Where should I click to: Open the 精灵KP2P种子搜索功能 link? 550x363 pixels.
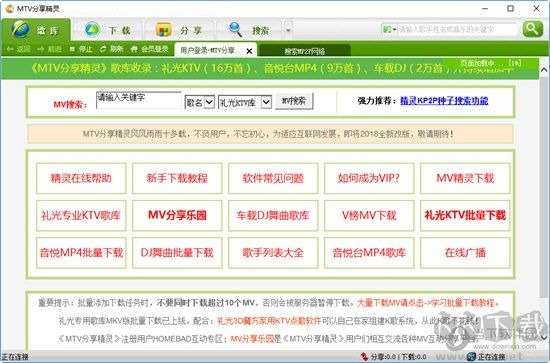click(x=444, y=101)
